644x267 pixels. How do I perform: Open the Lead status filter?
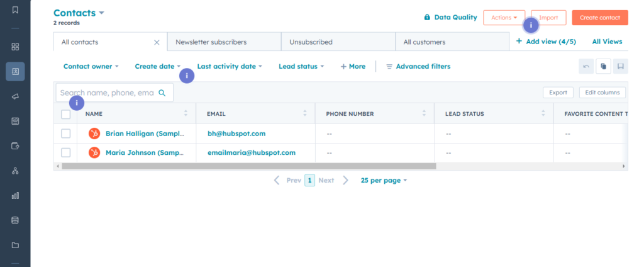(x=301, y=66)
